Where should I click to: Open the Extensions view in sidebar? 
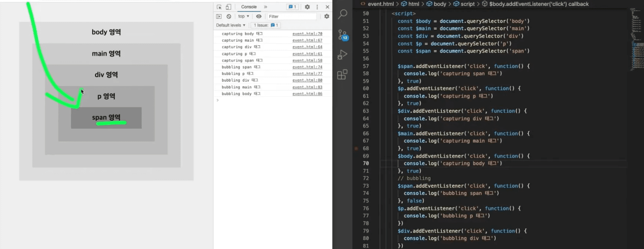click(x=342, y=74)
